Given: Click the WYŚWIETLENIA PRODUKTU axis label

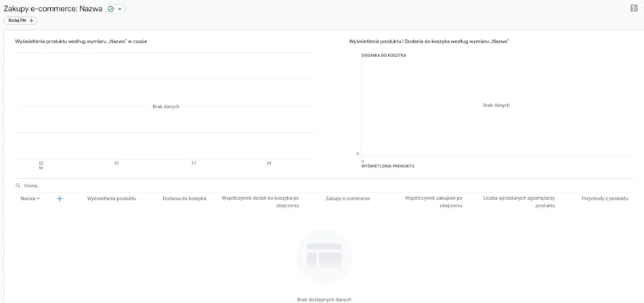Looking at the screenshot, I should 388,165.
